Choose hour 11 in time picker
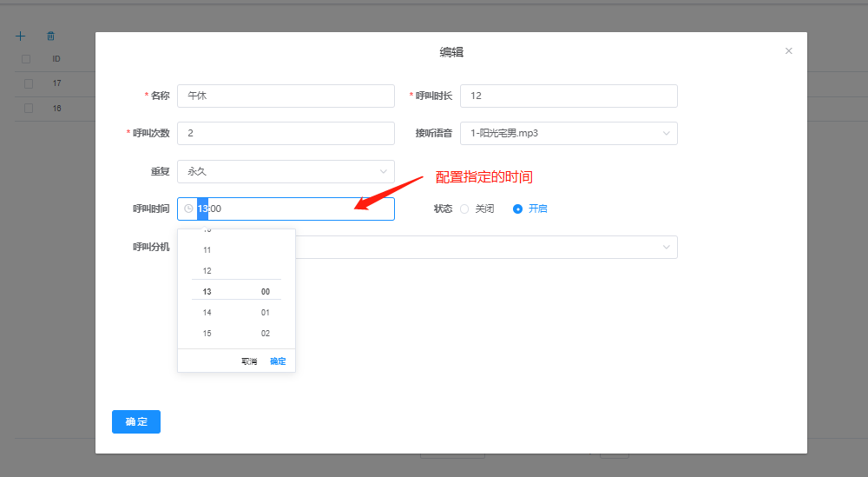This screenshot has height=477, width=868. pos(207,249)
